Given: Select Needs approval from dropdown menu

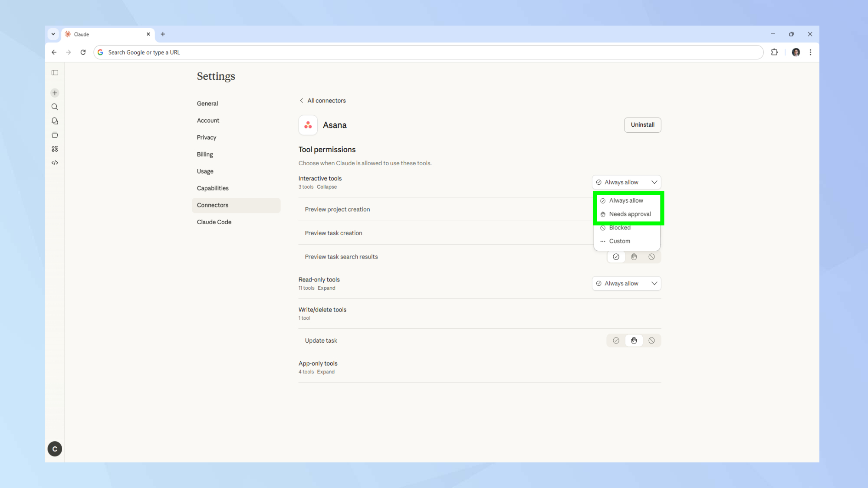Looking at the screenshot, I should coord(629,214).
